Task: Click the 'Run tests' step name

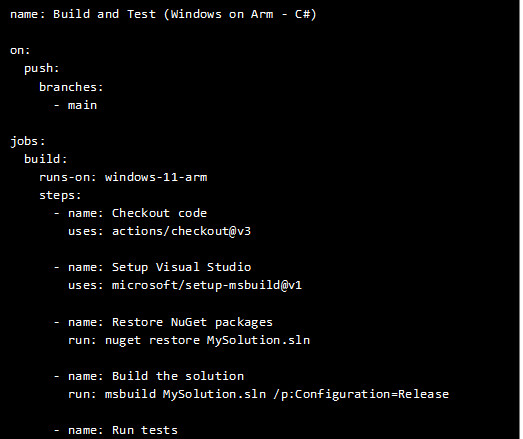Action: (x=145, y=430)
